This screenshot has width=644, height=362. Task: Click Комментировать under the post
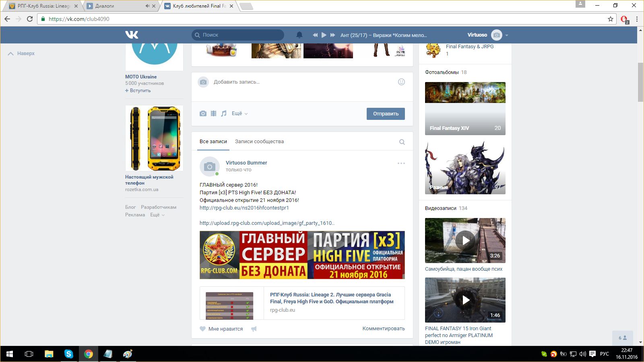(384, 329)
